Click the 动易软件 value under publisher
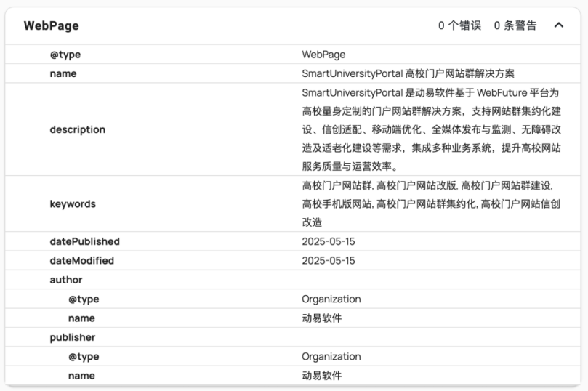This screenshot has height=391, width=588. click(x=321, y=376)
